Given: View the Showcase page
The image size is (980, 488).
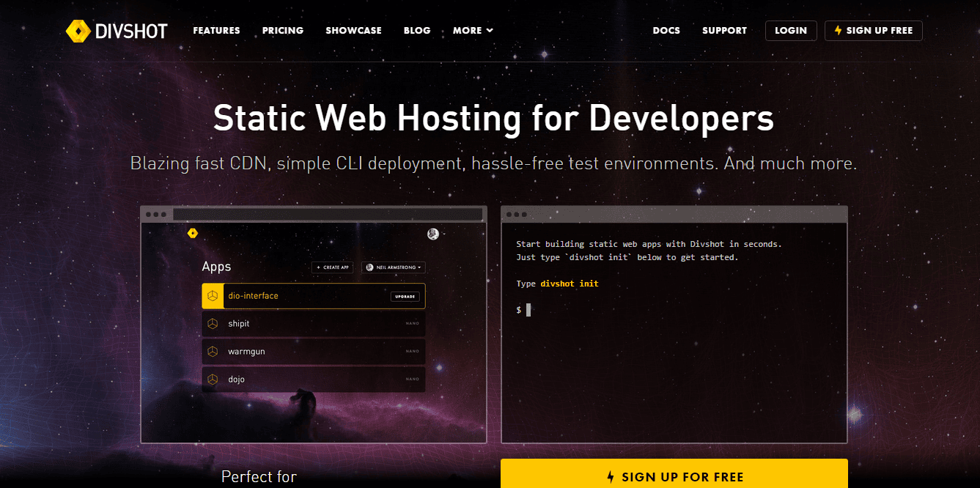Looking at the screenshot, I should 353,31.
